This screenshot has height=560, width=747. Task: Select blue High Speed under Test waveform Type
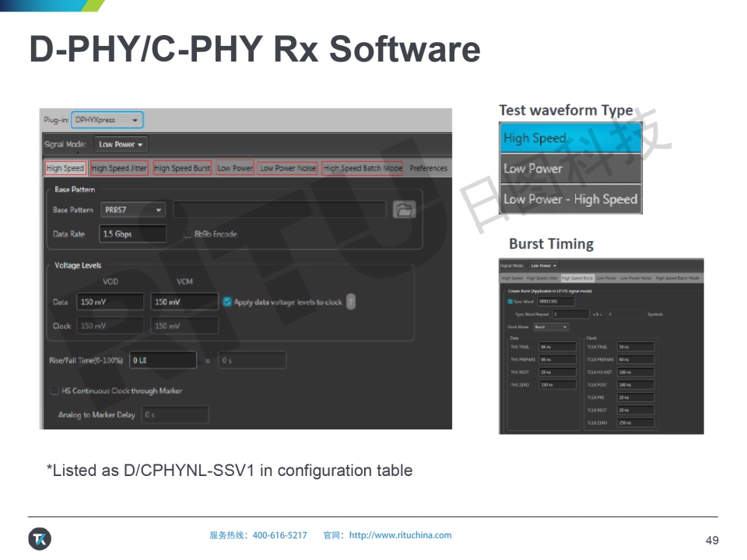point(570,138)
